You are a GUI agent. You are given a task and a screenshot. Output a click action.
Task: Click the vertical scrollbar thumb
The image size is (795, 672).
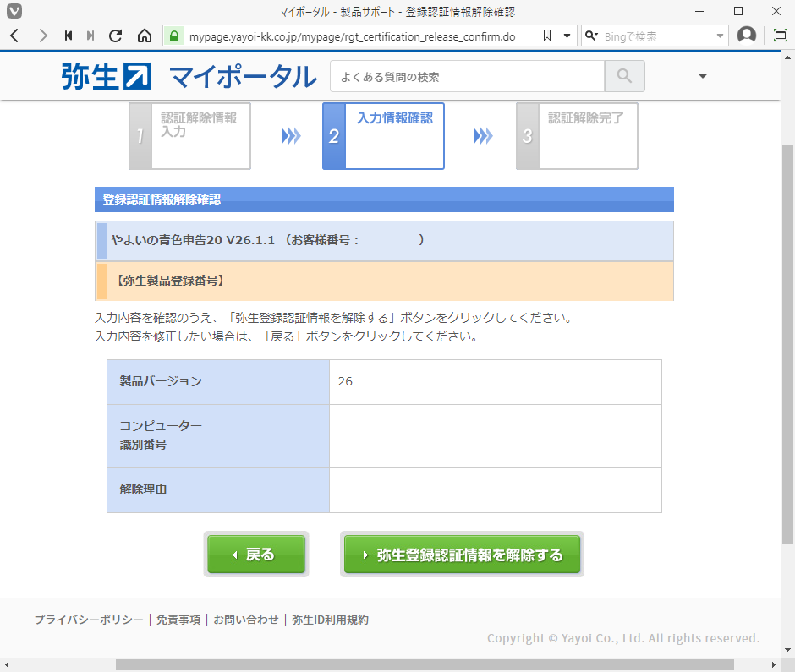(x=787, y=345)
